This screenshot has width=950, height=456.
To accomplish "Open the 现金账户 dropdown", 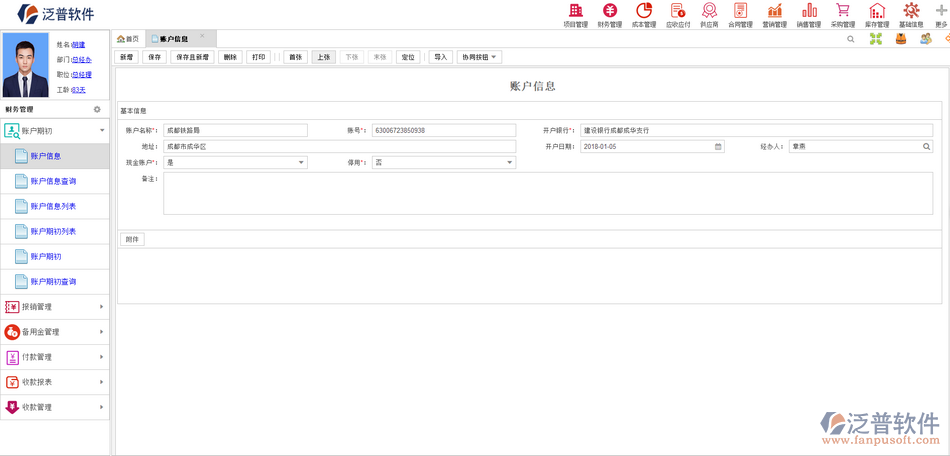I will pyautogui.click(x=301, y=163).
